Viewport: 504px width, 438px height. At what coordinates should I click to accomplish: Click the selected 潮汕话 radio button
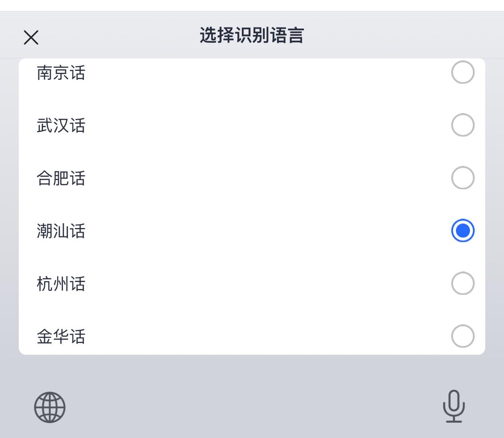pyautogui.click(x=462, y=231)
